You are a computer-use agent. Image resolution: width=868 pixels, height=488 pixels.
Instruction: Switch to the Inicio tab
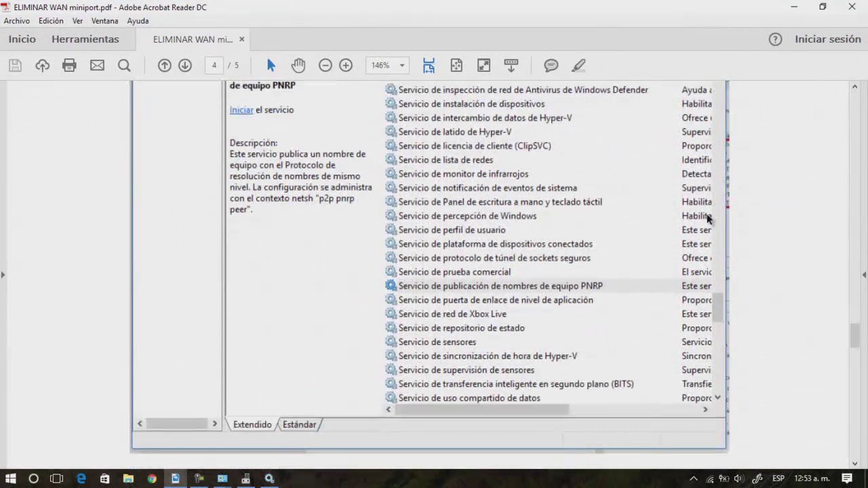(22, 39)
